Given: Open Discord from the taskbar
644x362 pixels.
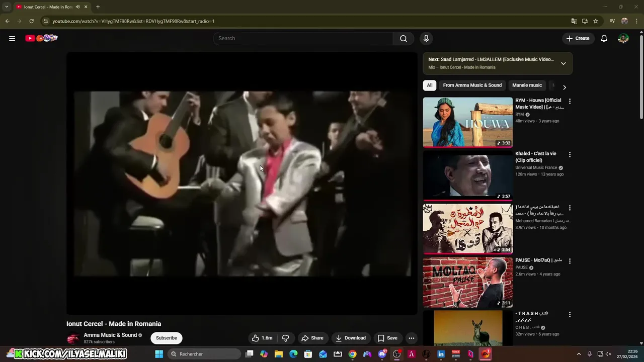Looking at the screenshot, I should tap(382, 354).
